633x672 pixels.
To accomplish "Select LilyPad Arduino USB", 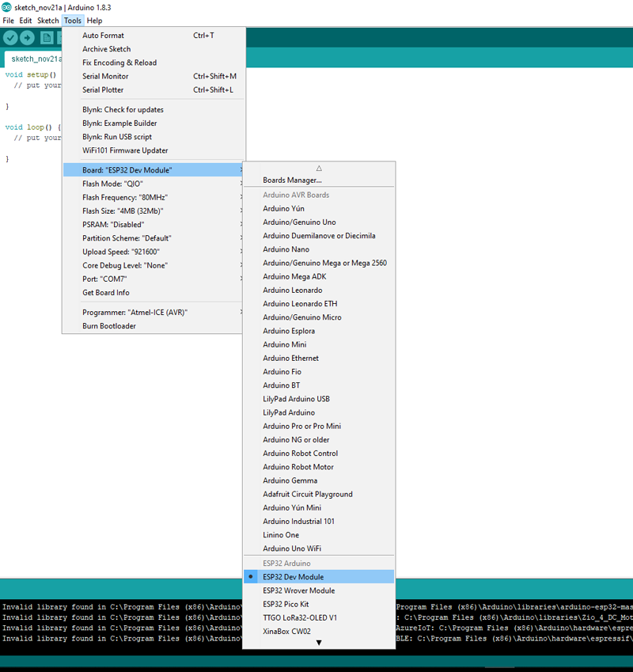I will click(x=319, y=399).
